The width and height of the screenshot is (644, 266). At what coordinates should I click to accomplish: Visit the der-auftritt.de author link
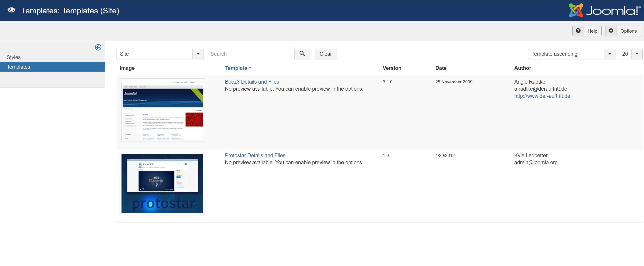tap(542, 96)
